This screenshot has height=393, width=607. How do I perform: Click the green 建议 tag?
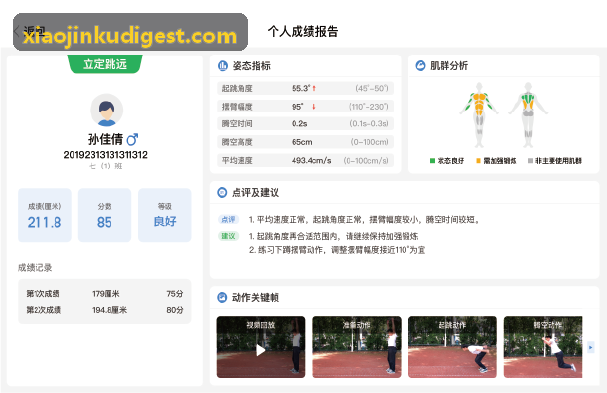pyautogui.click(x=228, y=236)
